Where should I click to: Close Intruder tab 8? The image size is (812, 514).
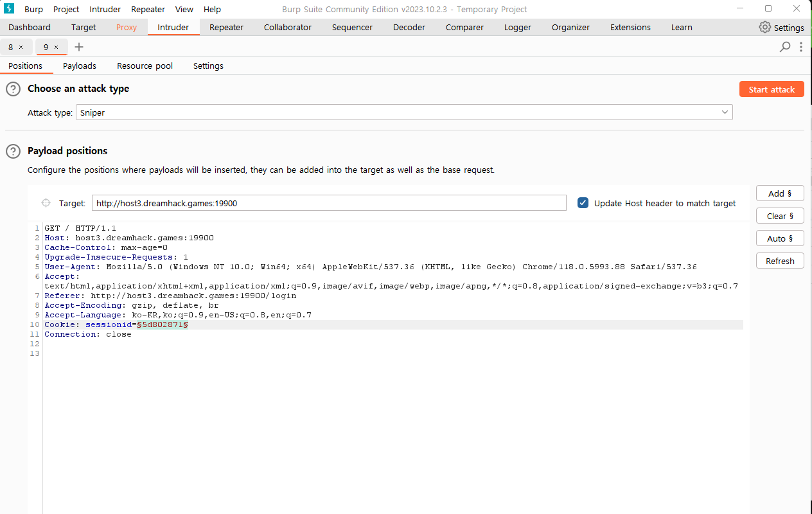(21, 47)
